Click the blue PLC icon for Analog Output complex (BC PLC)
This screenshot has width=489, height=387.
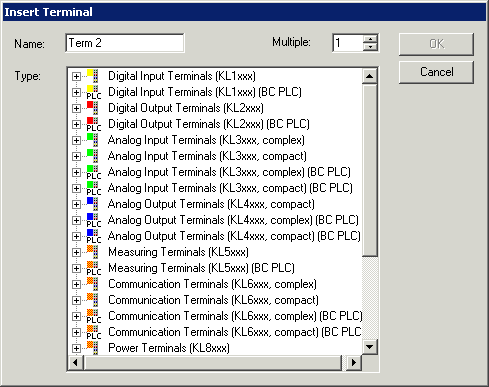pyautogui.click(x=93, y=220)
